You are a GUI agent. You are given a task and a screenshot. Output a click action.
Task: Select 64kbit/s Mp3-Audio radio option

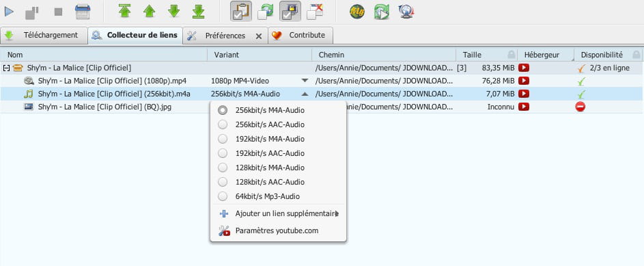coord(223,196)
